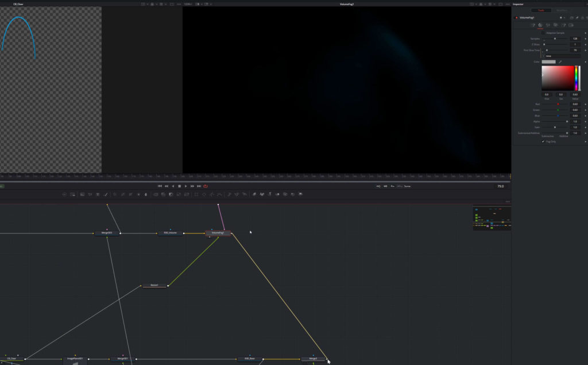Toggle loop playback
588x365 pixels.
206,186
